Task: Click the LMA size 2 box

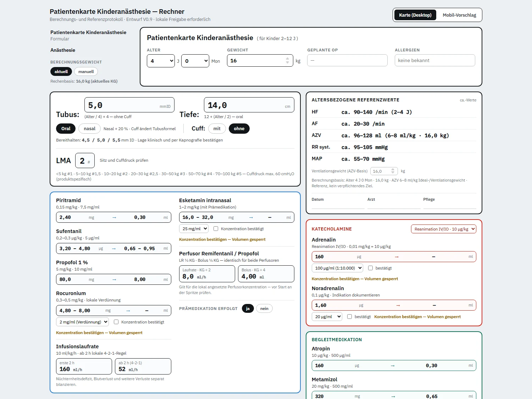Action: pyautogui.click(x=85, y=161)
